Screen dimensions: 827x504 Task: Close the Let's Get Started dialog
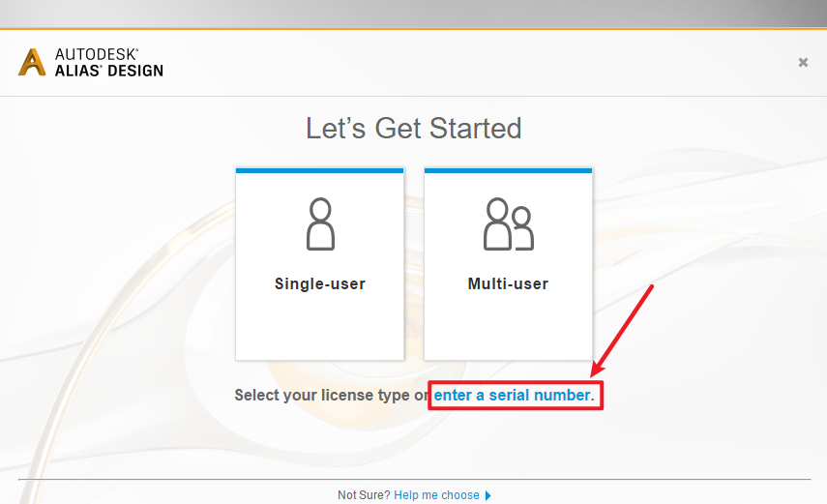click(x=803, y=62)
